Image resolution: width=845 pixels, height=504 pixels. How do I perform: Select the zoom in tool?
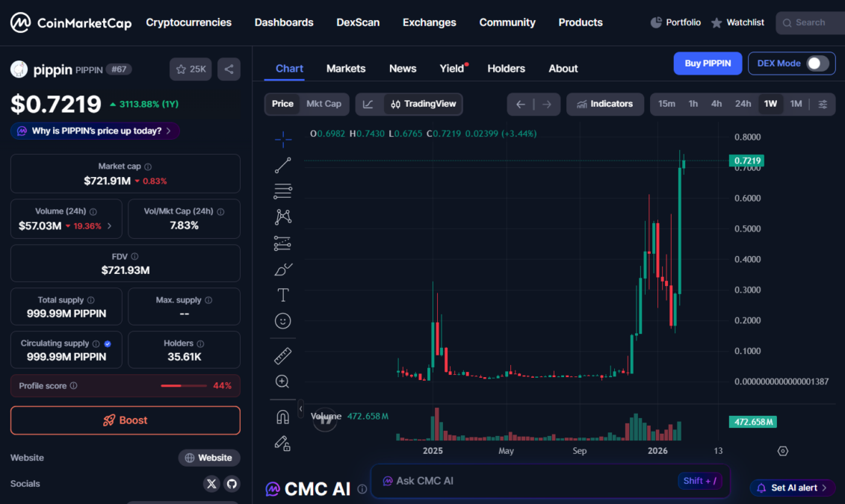(283, 382)
